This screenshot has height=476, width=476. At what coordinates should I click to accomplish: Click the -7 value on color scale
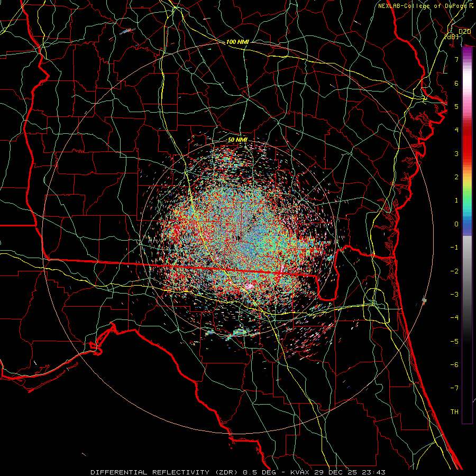tap(454, 388)
